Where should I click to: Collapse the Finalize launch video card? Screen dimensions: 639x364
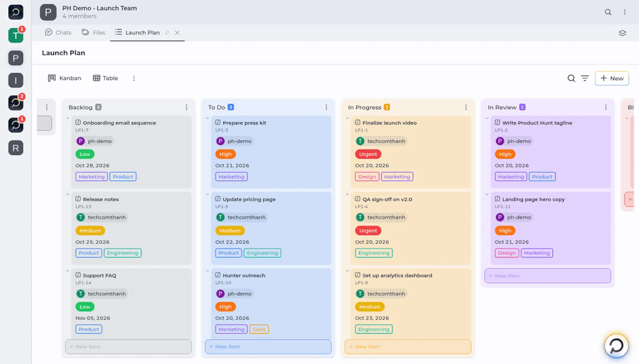point(347,118)
